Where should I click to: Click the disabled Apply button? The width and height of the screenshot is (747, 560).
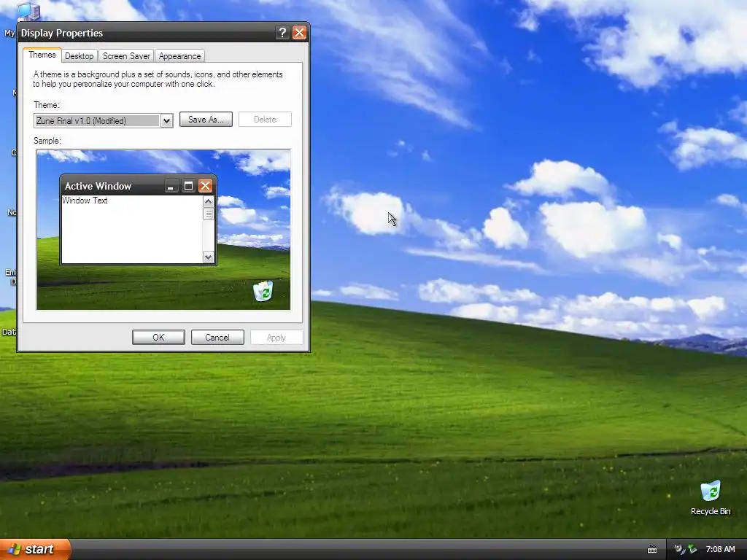[x=276, y=337]
